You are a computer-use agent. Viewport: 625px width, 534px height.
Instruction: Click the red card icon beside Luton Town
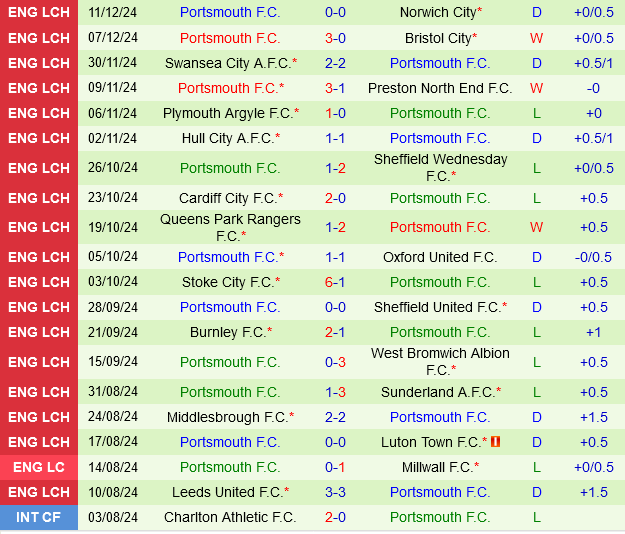click(x=496, y=442)
